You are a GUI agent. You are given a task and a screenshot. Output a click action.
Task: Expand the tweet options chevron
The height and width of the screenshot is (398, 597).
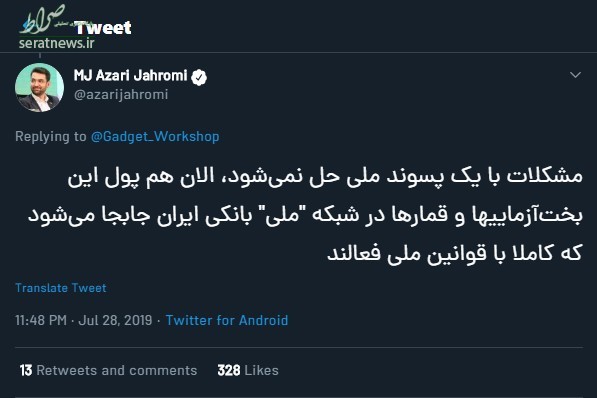[575, 75]
